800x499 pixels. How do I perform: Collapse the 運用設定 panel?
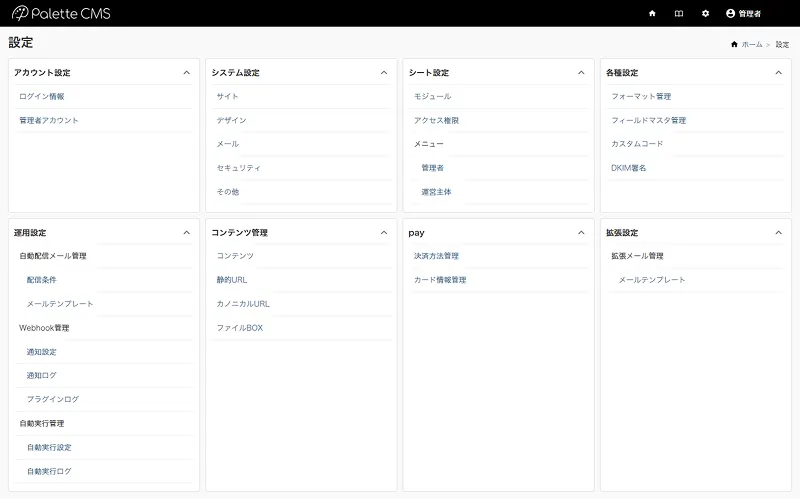[x=187, y=233]
